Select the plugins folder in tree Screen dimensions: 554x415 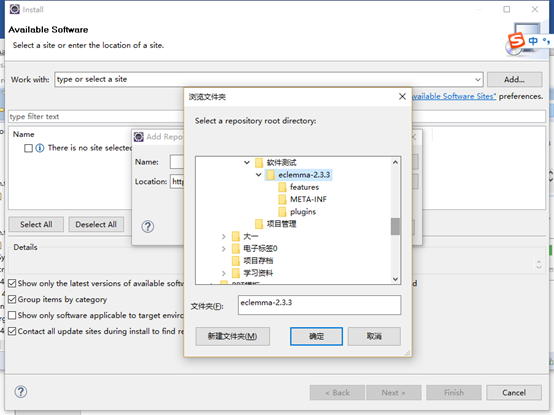pyautogui.click(x=303, y=212)
